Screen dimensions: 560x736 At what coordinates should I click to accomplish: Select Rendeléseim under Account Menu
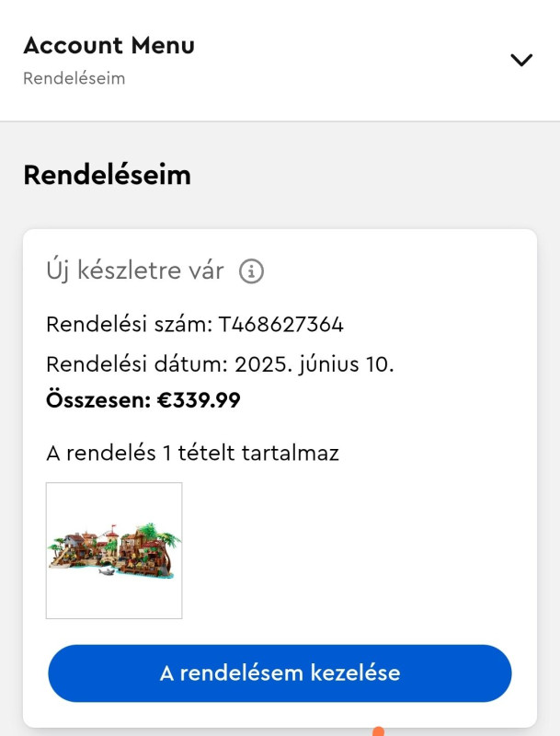(x=74, y=78)
